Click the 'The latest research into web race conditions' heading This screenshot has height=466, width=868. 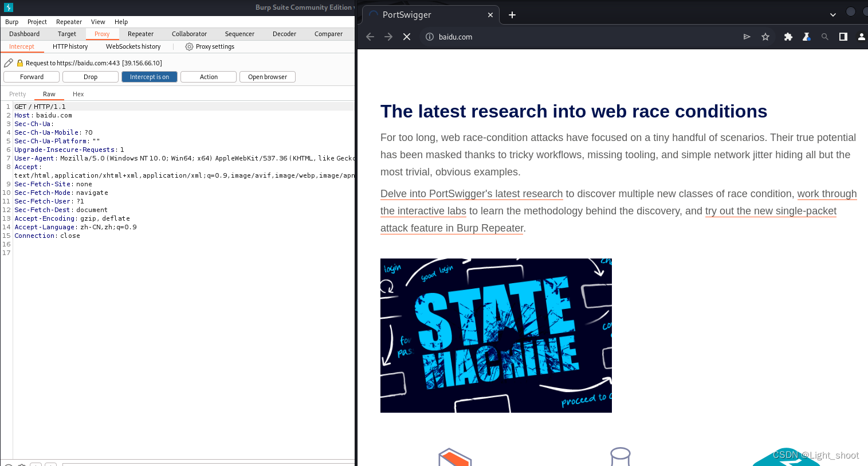(x=574, y=111)
